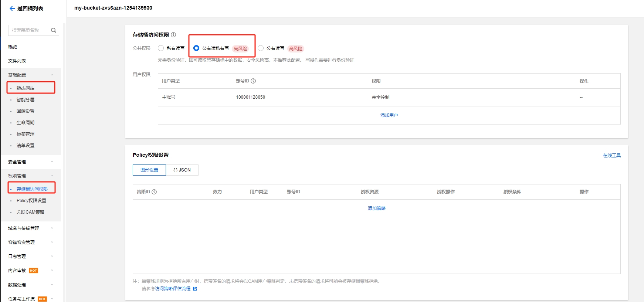
Task: Click the 授权条件 column header
Action: click(x=512, y=192)
